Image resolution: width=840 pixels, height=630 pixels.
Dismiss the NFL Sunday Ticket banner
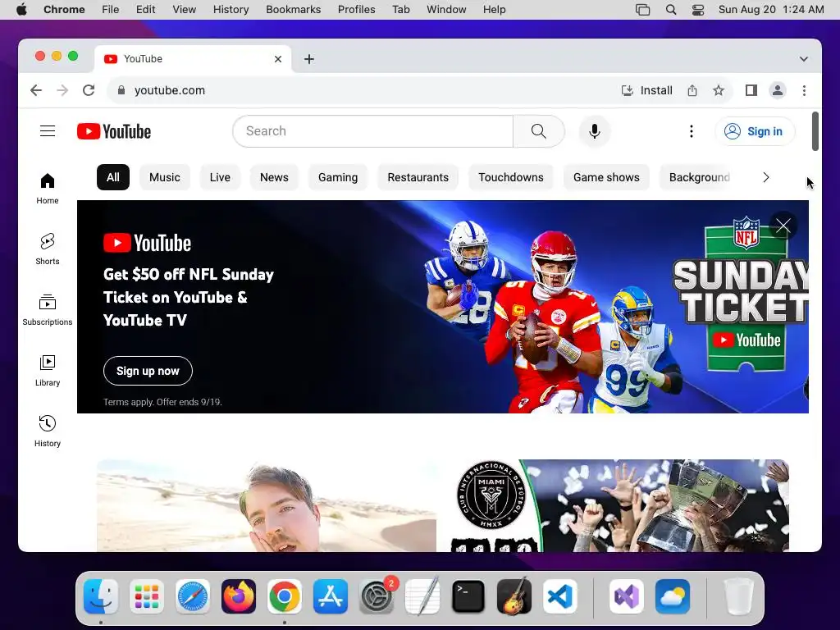[783, 226]
